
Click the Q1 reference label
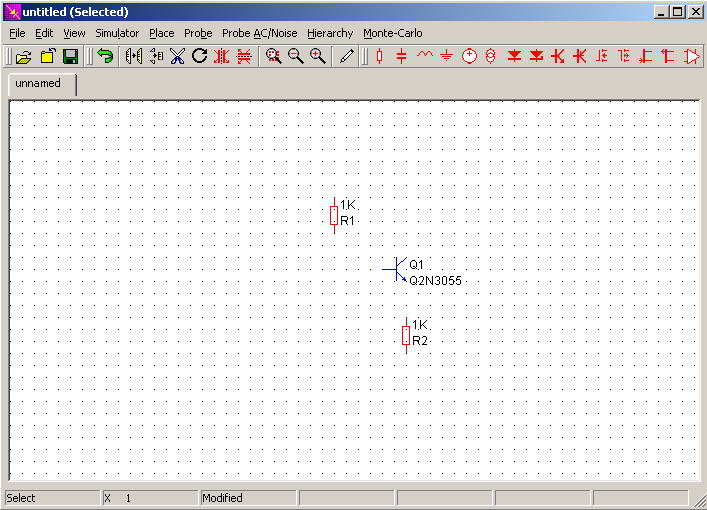(x=416, y=265)
